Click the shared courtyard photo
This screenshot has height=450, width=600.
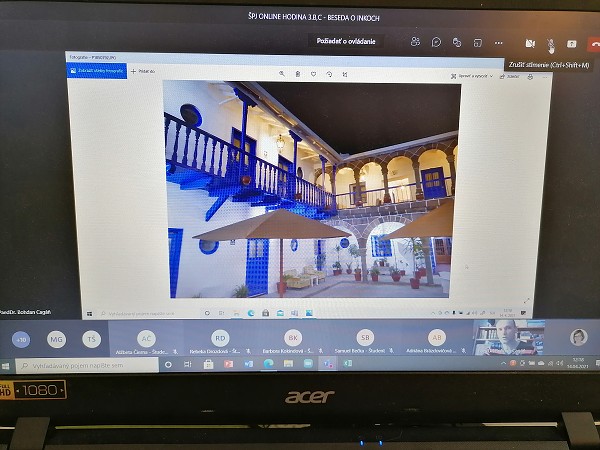click(311, 189)
